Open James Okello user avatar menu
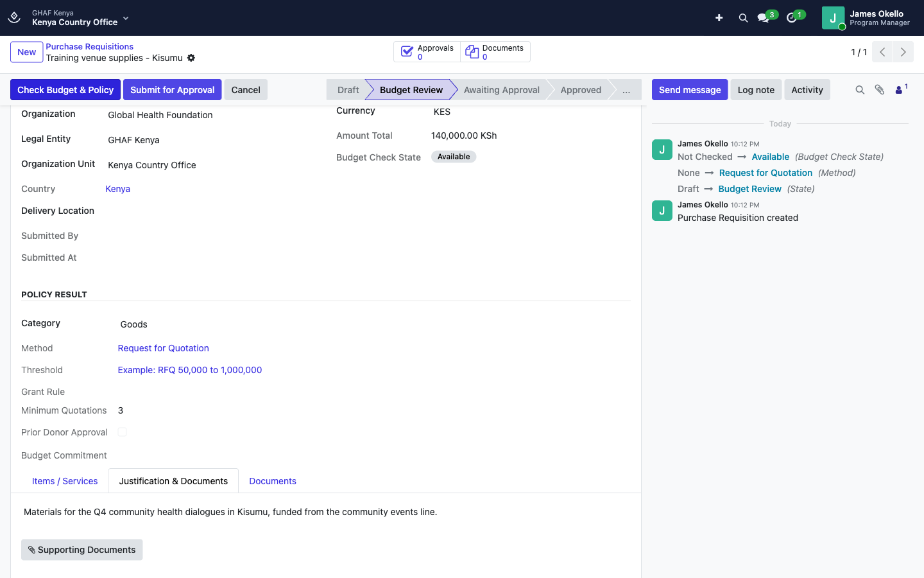The width and height of the screenshot is (924, 578). [866, 18]
